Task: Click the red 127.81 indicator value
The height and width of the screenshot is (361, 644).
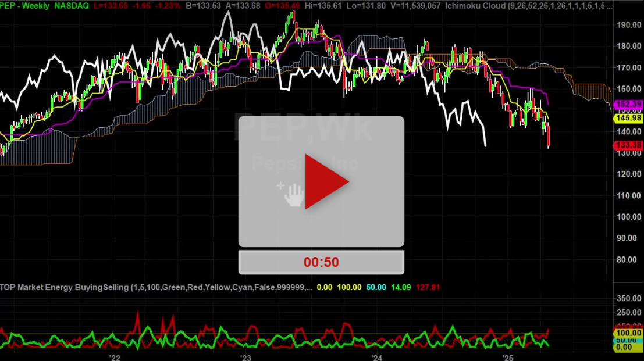Action: (428, 287)
